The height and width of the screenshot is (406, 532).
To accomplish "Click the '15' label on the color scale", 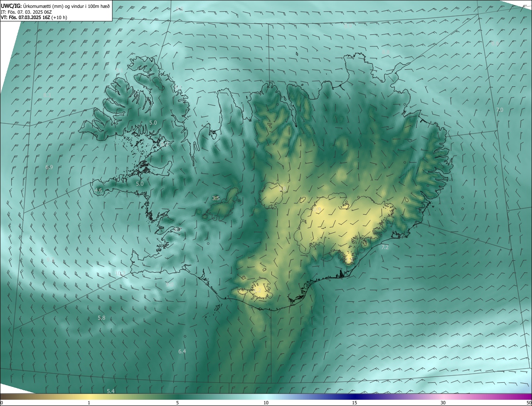I will click(x=355, y=403).
